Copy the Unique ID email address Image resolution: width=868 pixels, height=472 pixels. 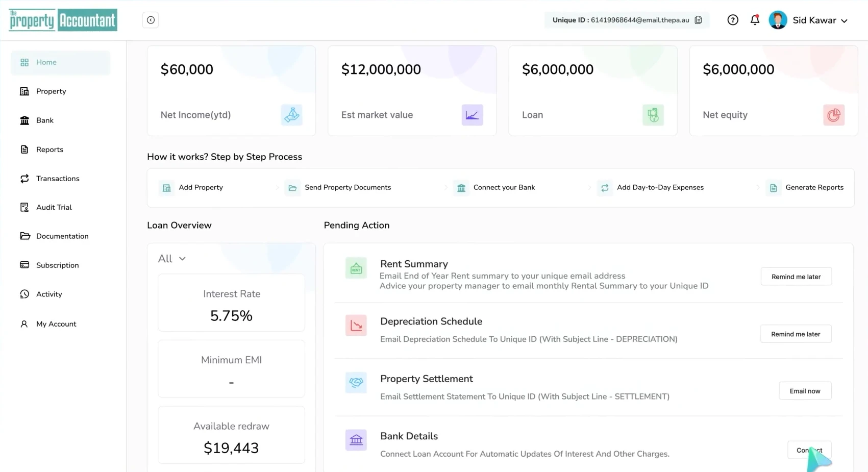pyautogui.click(x=699, y=20)
